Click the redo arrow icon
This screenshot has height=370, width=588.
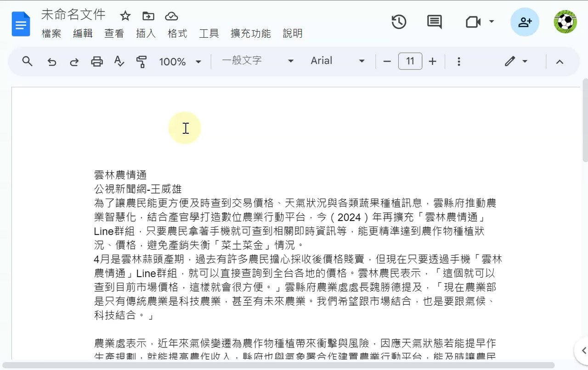pos(74,62)
